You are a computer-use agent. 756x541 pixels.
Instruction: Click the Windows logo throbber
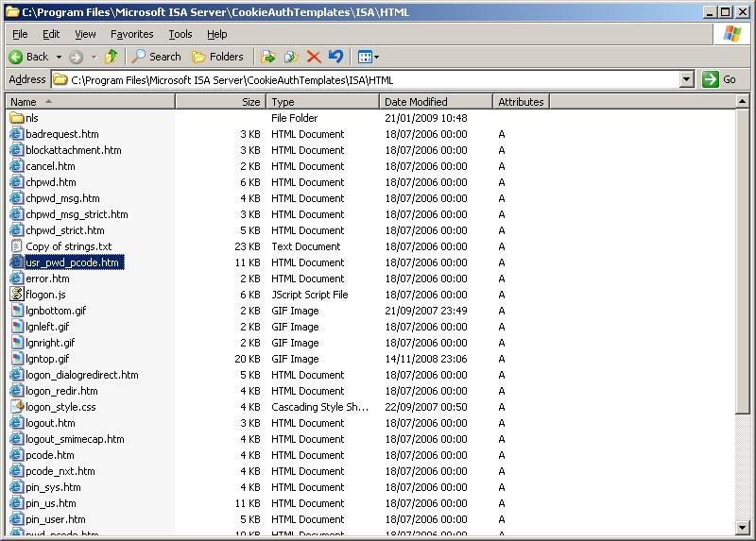click(x=731, y=34)
